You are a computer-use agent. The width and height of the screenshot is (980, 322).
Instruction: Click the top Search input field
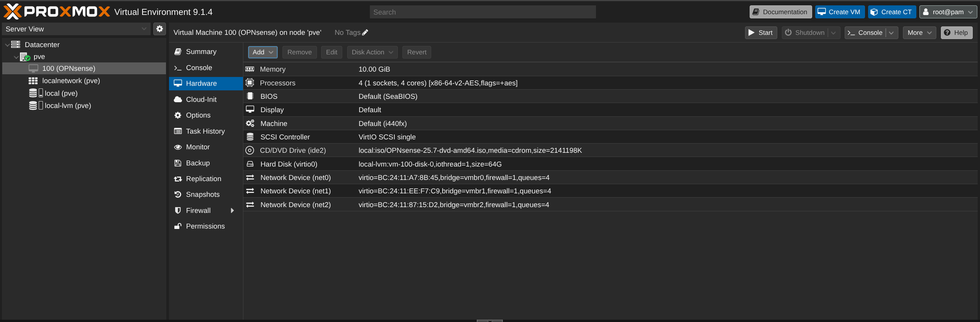tap(482, 12)
